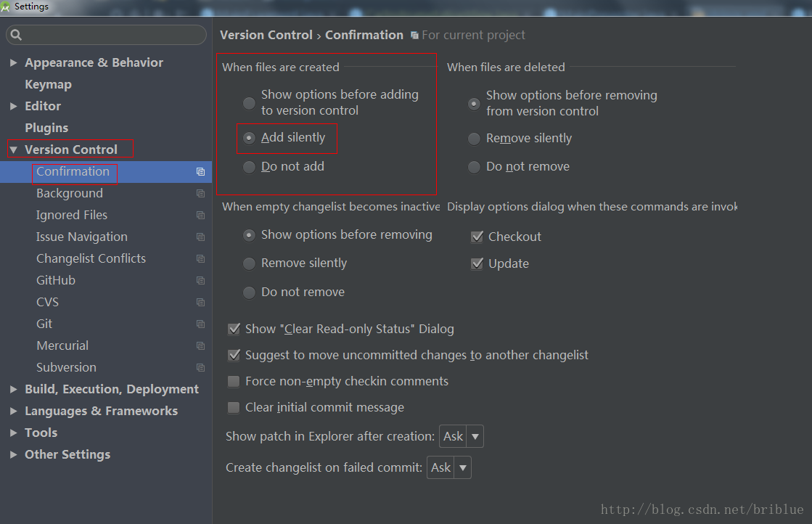Toggle 'Suggest to move uncommitted changes' checkbox
This screenshot has height=524, width=812.
coord(234,355)
